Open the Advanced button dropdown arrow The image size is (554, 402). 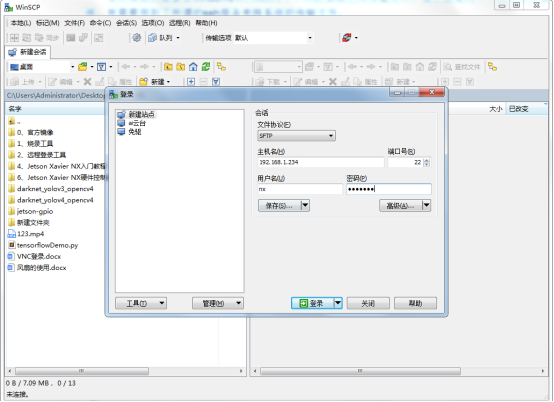pyautogui.click(x=426, y=205)
